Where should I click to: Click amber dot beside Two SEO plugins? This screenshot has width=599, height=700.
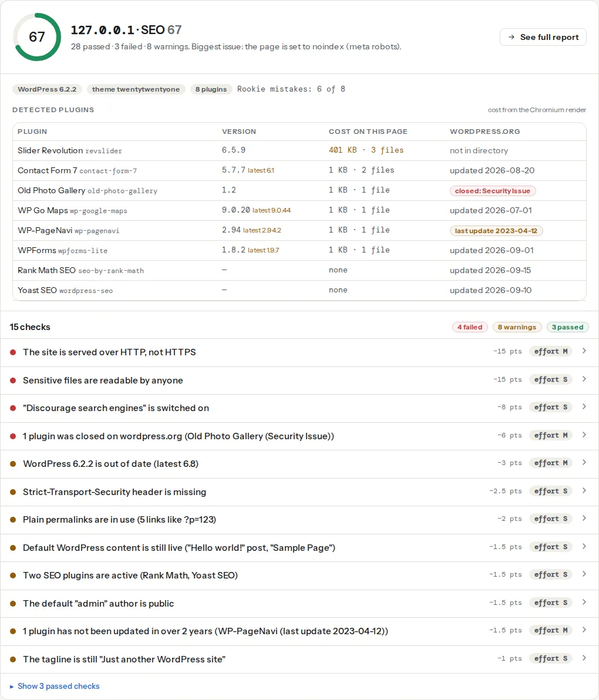13,576
